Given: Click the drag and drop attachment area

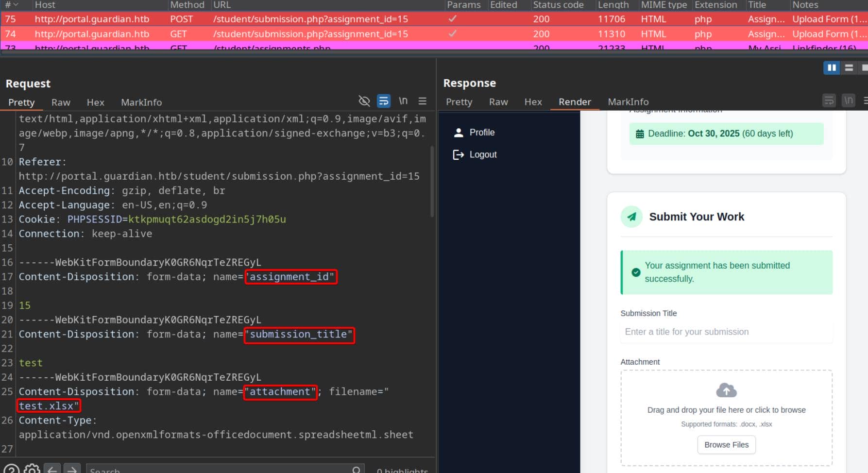Looking at the screenshot, I should tap(726, 418).
